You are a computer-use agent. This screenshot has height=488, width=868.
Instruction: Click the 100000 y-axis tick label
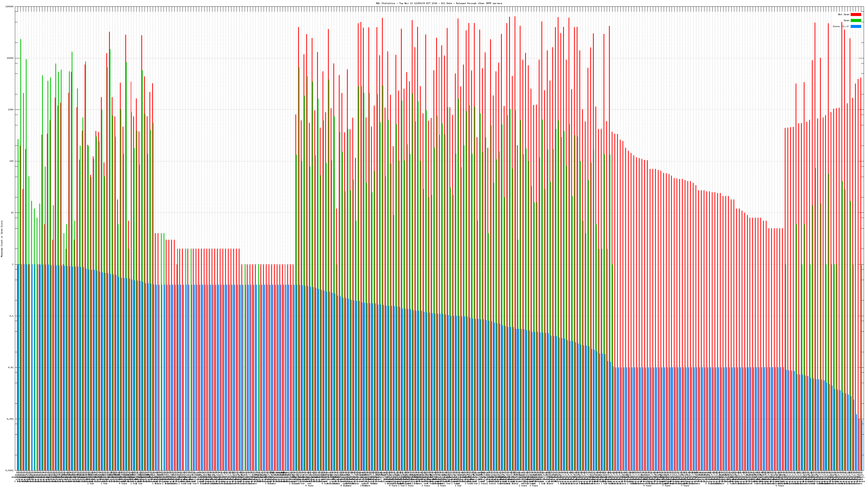click(9, 7)
